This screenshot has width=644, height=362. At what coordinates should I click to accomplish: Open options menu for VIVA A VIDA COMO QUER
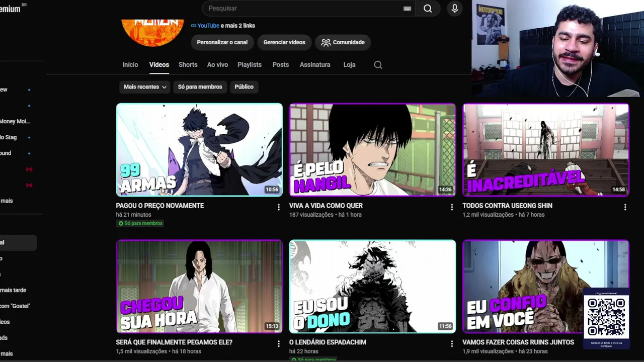point(452,207)
